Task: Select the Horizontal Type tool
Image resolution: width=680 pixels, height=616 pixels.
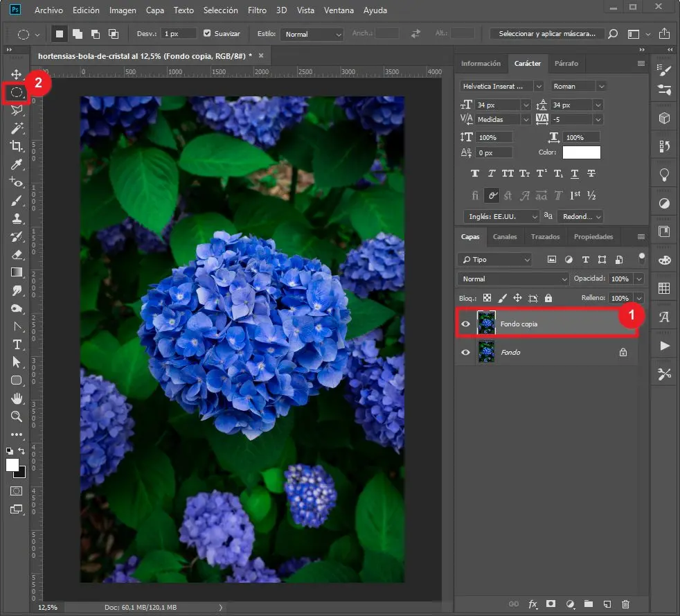Action: (x=17, y=344)
